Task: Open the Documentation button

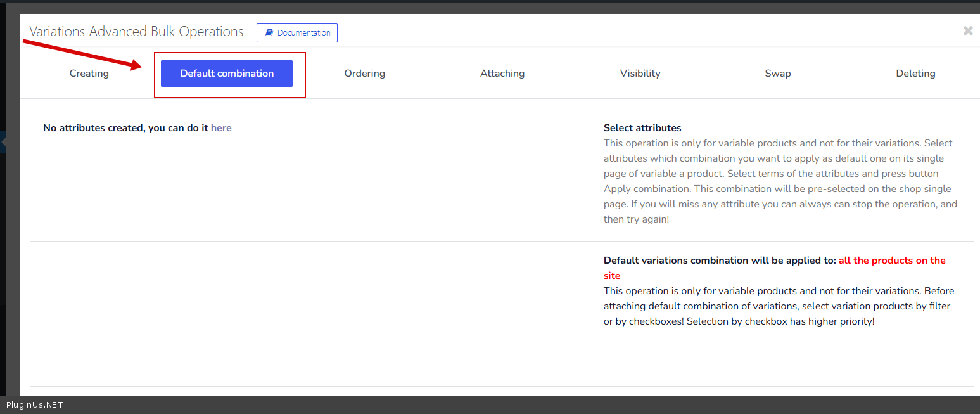Action: point(297,33)
